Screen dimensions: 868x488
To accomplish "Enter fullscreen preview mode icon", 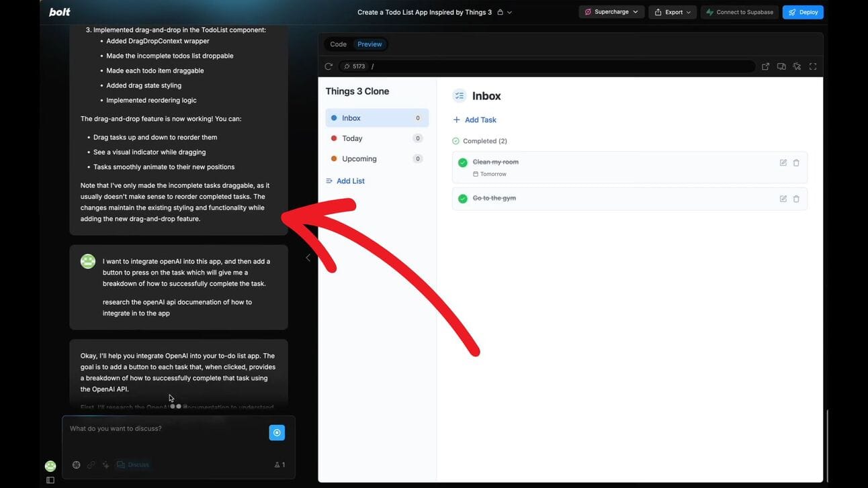I will 813,66.
